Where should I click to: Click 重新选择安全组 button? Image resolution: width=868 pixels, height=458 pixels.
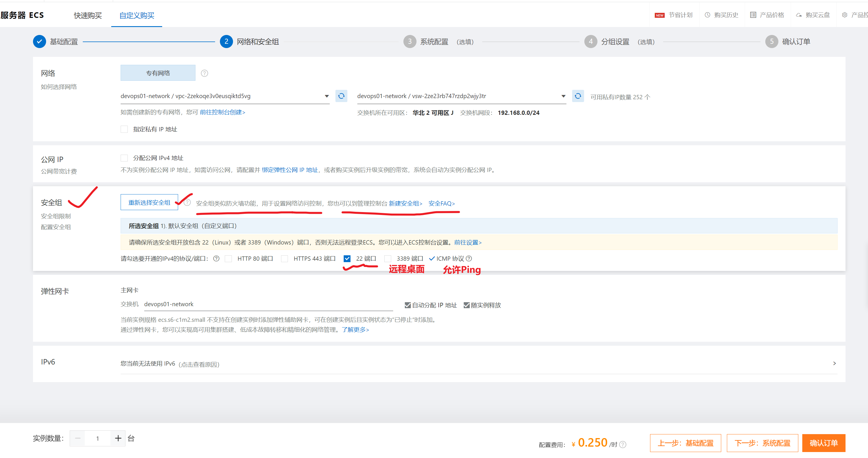(x=149, y=202)
